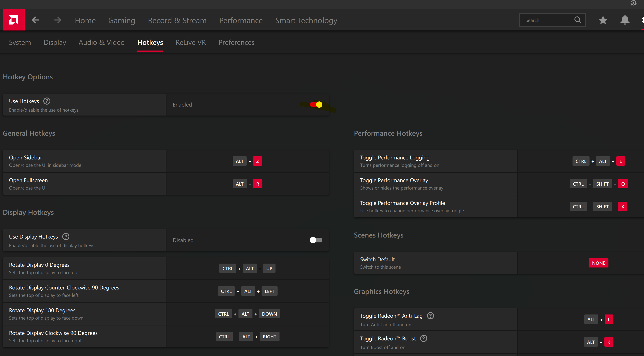Go forward with the right arrow
Screen dimensions: 644x356
tap(58, 20)
